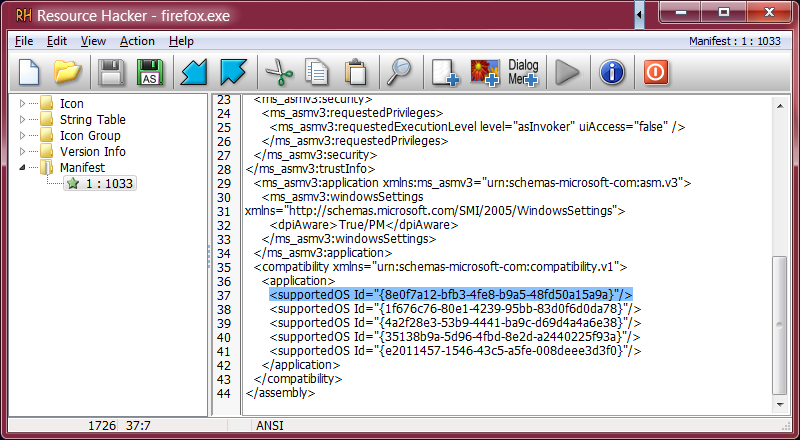Image resolution: width=800 pixels, height=440 pixels.
Task: Click the String Table folder icon
Action: 47,119
